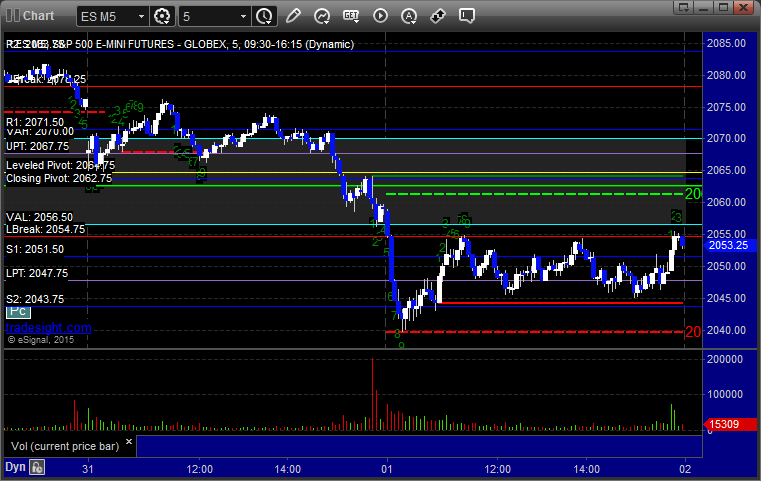Click the LBreak: 2054.75 label
The width and height of the screenshot is (761, 481).
[x=45, y=229]
